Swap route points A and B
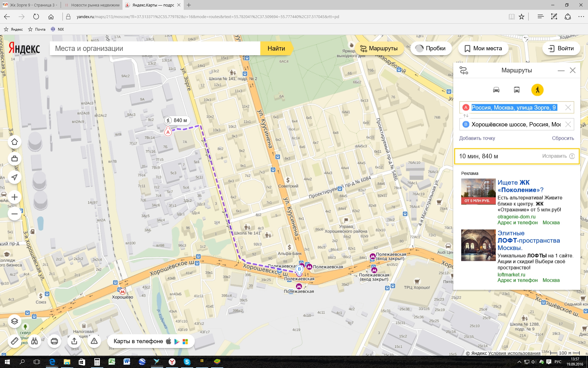This screenshot has height=368, width=588. tap(466, 116)
